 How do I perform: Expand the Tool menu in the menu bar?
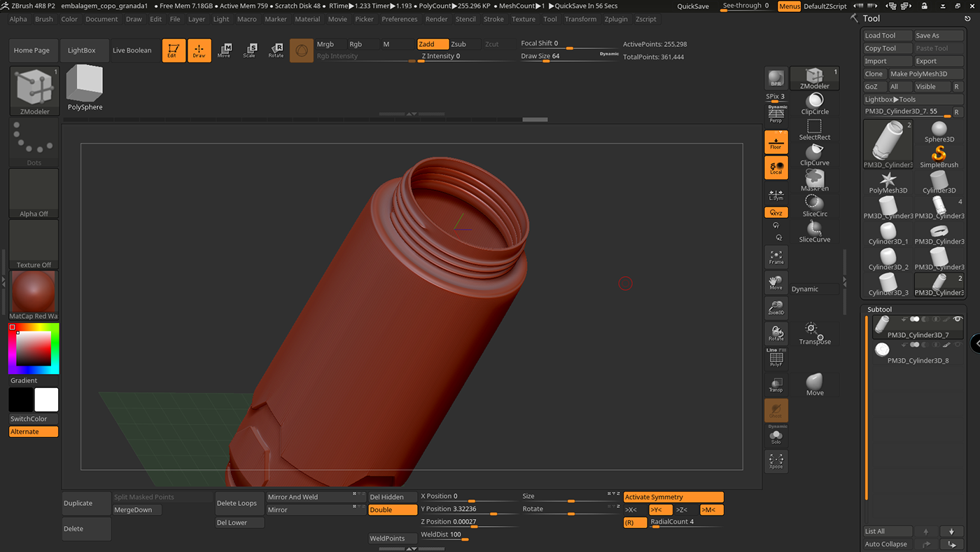(549, 19)
